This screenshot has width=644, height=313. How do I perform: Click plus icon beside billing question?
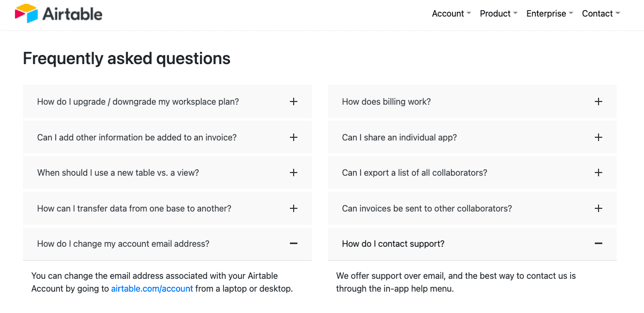599,101
